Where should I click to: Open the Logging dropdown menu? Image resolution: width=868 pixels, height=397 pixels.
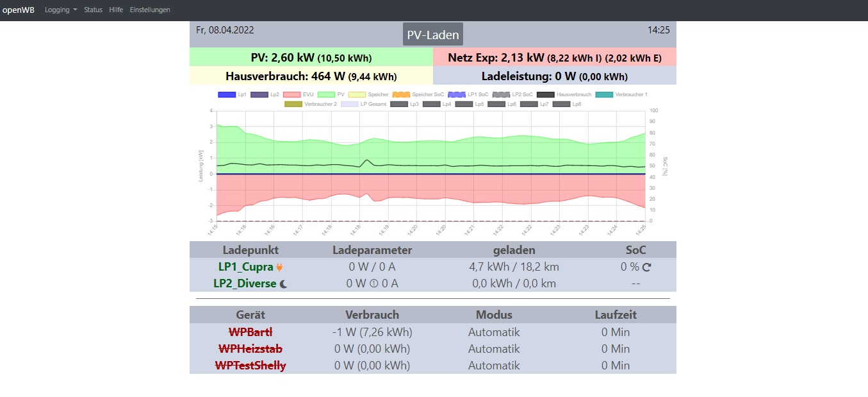61,10
